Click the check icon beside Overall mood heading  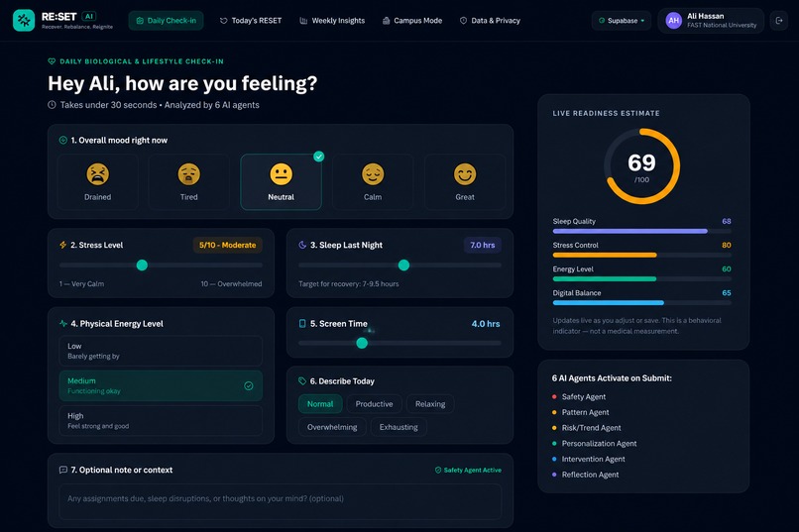[63, 140]
